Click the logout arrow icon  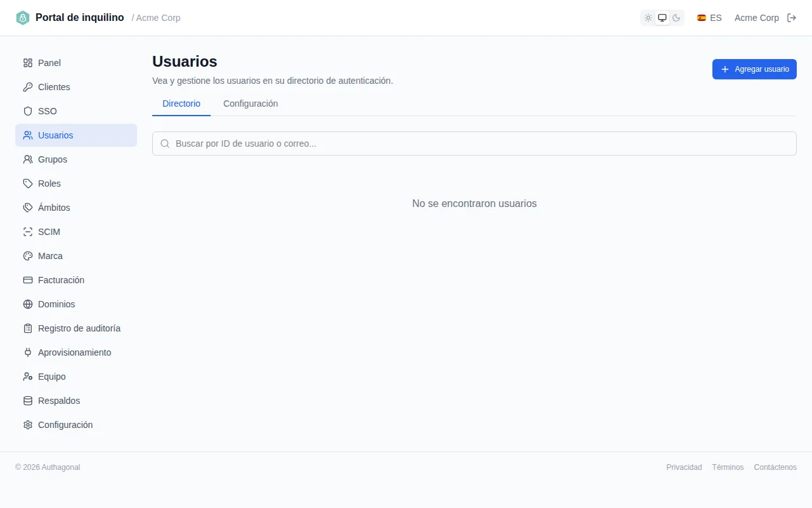(792, 18)
